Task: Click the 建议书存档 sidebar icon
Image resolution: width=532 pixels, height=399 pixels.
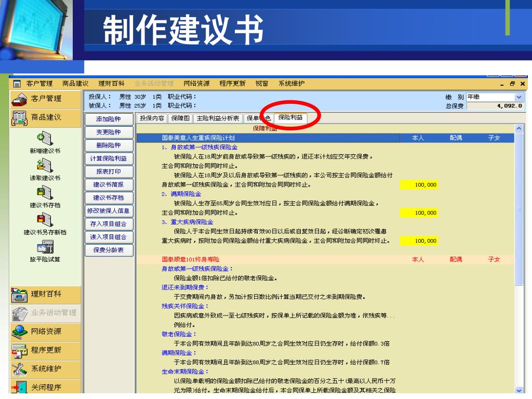Action: pos(45,193)
